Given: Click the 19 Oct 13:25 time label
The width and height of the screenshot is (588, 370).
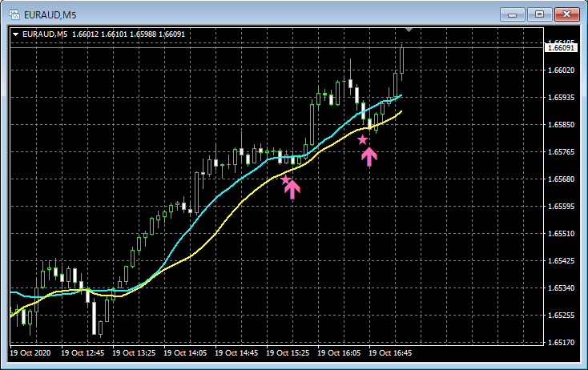Looking at the screenshot, I should click(x=134, y=353).
